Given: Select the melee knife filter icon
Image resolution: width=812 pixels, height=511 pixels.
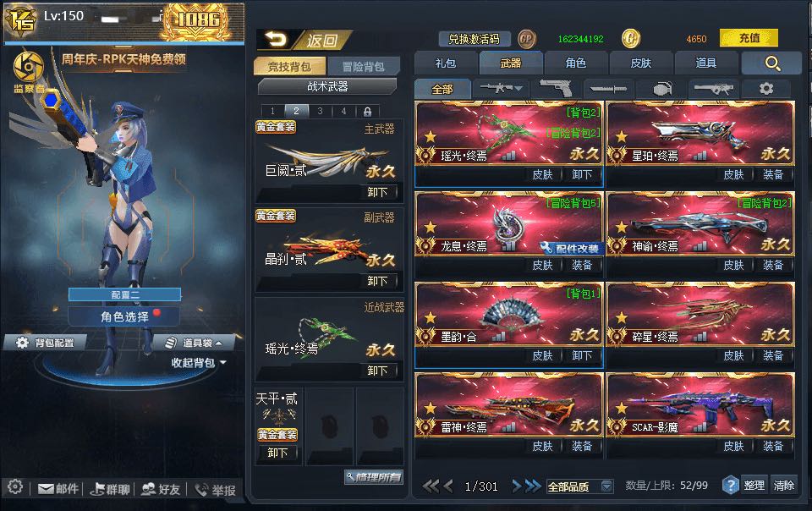Looking at the screenshot, I should (x=608, y=89).
